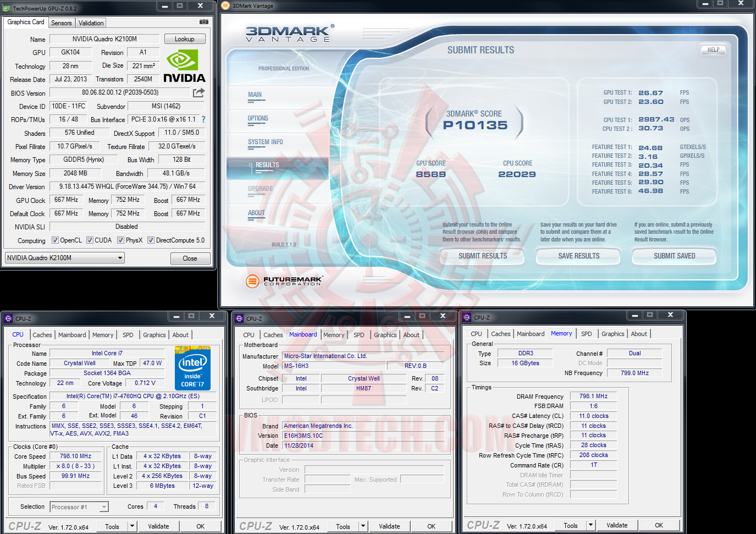Click the SUBMIT RESULTS button
This screenshot has height=534, width=756.
click(x=483, y=256)
